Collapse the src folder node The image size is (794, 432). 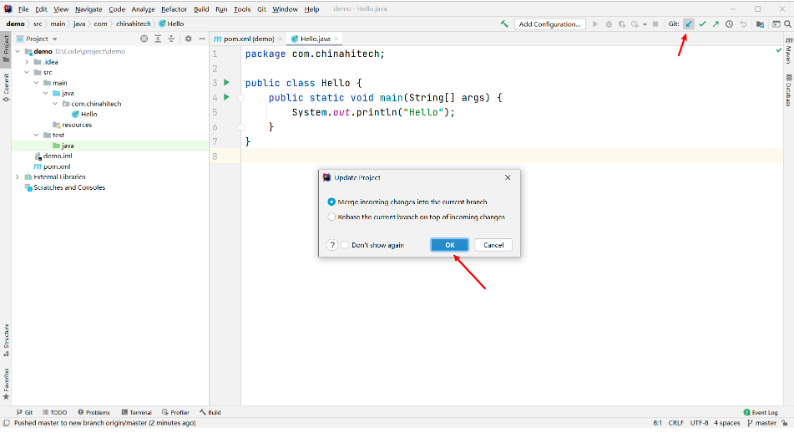point(27,72)
